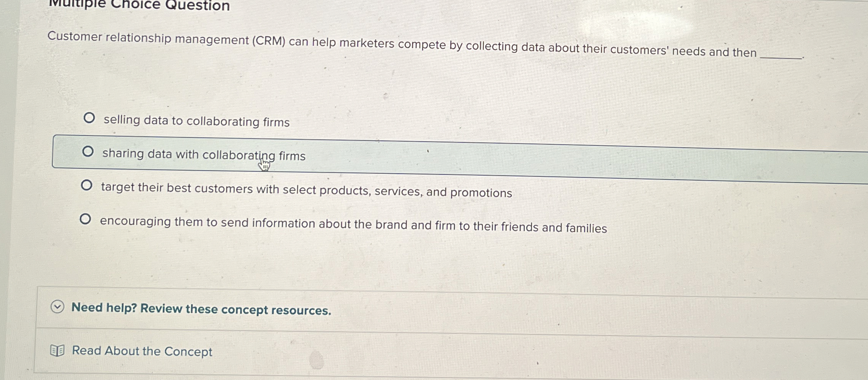
Task: Click the circled chevron next to 'Need help?'
Action: tap(57, 307)
